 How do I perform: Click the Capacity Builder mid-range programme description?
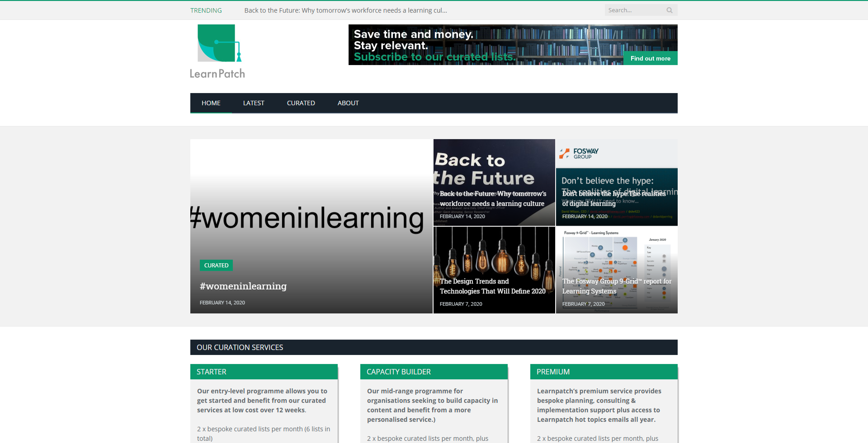coord(433,405)
